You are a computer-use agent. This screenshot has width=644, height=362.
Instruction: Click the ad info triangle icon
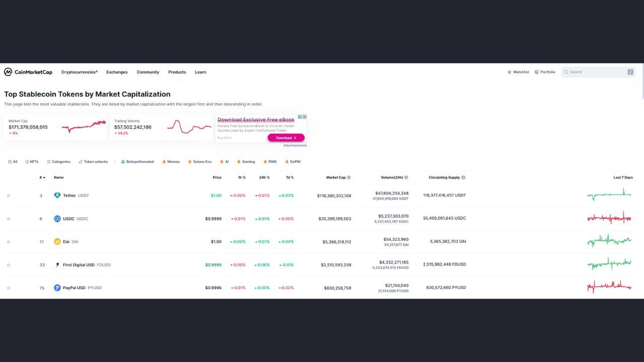300,117
